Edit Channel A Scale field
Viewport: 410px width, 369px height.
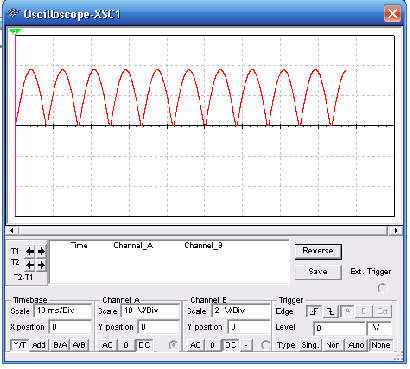pyautogui.click(x=150, y=311)
